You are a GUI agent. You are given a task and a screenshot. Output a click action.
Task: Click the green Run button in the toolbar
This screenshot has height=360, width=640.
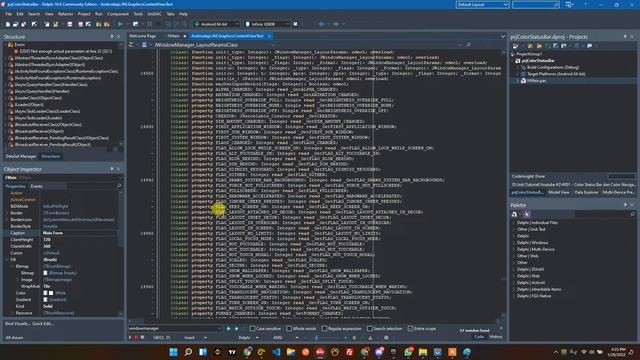[120, 24]
